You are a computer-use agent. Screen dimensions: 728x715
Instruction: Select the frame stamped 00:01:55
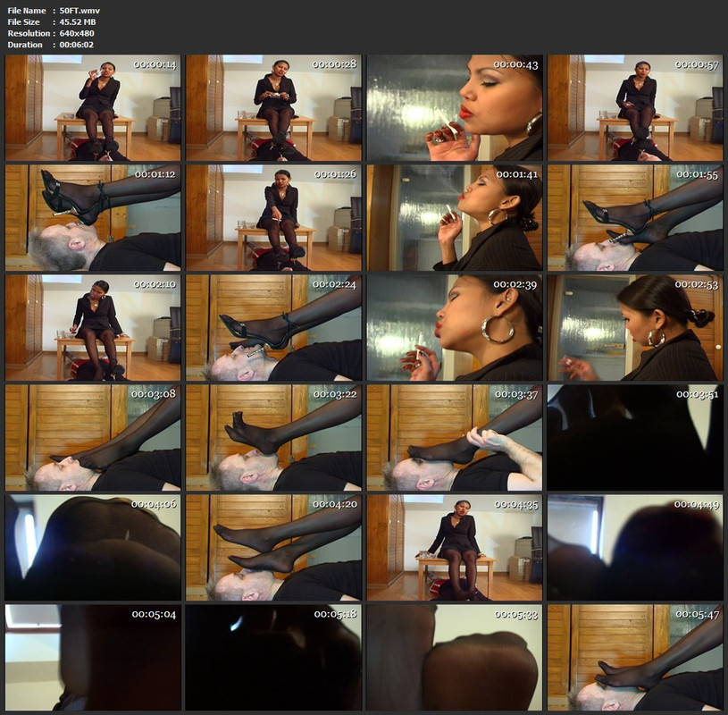(635, 218)
